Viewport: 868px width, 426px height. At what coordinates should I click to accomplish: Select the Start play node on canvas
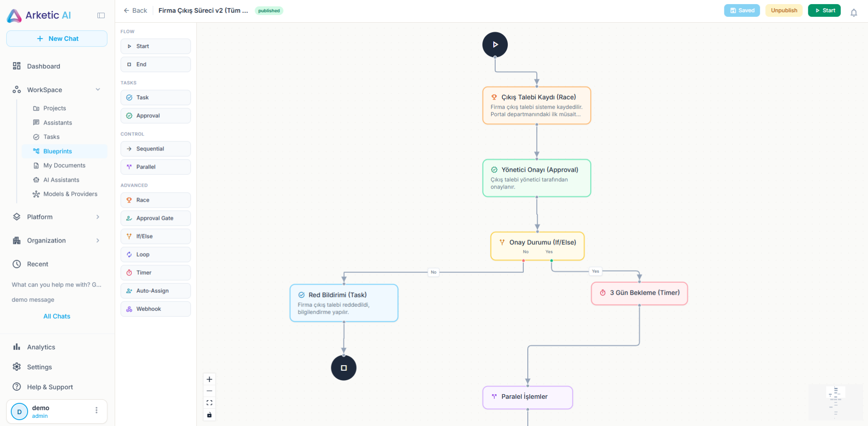point(495,44)
